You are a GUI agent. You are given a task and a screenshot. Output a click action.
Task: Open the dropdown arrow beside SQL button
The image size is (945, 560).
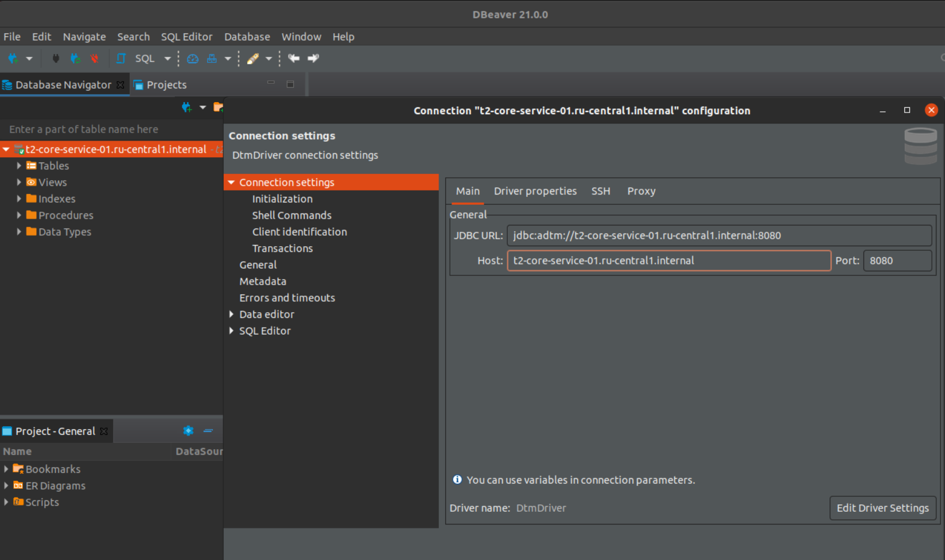[x=168, y=59]
